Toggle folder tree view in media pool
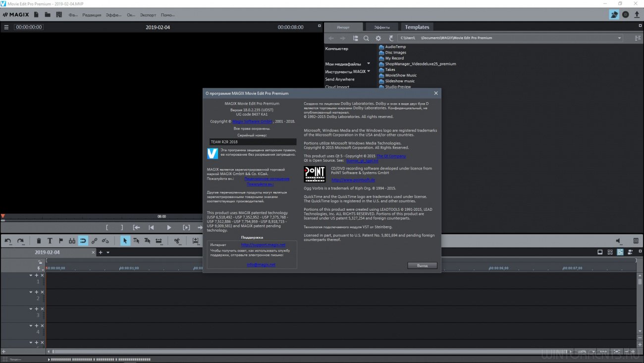Image resolution: width=644 pixels, height=363 pixels. coord(355,38)
